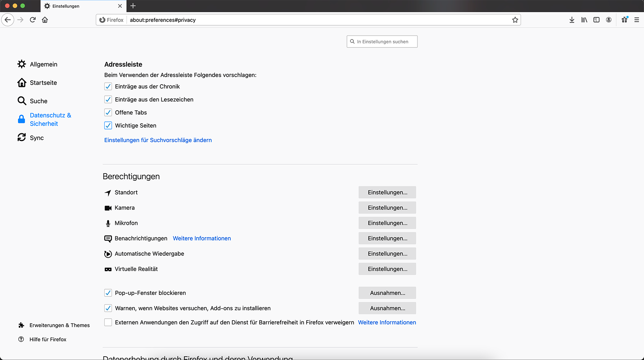This screenshot has height=360, width=644.
Task: Click the Erweiterungen puzzle piece icon
Action: click(x=21, y=325)
